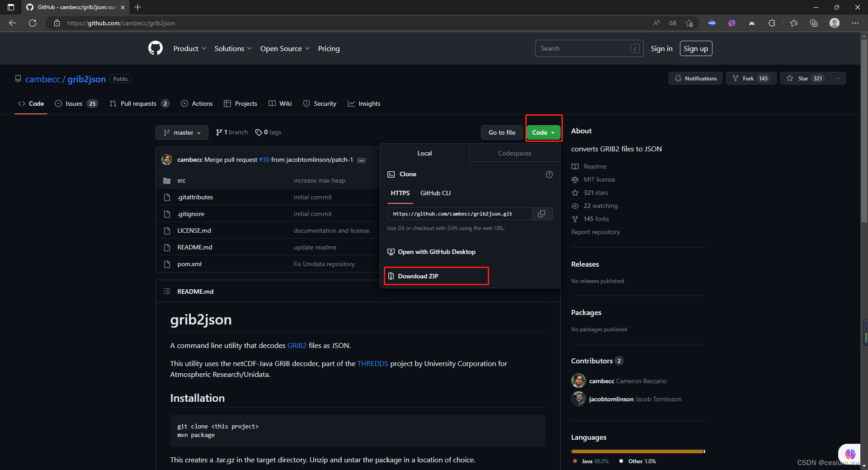View site info lock icon
868x470 pixels.
coord(57,23)
